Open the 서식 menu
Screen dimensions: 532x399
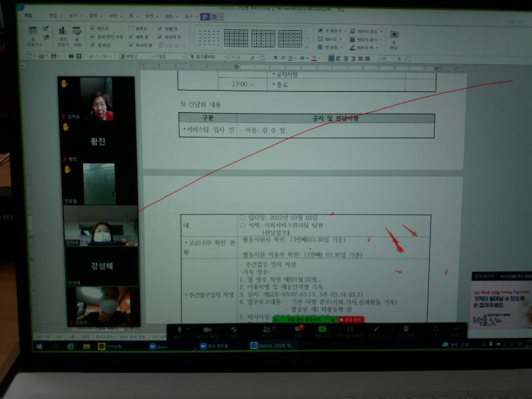tap(113, 15)
